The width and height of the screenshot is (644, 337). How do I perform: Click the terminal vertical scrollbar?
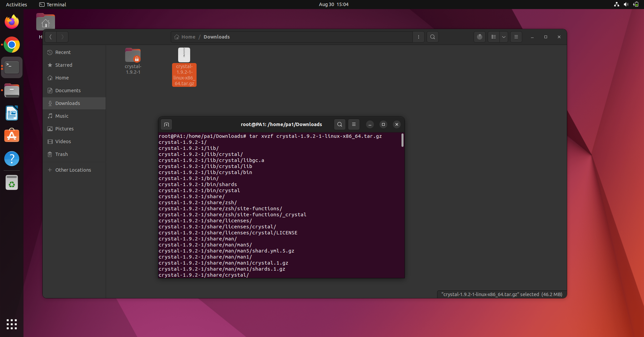point(402,140)
